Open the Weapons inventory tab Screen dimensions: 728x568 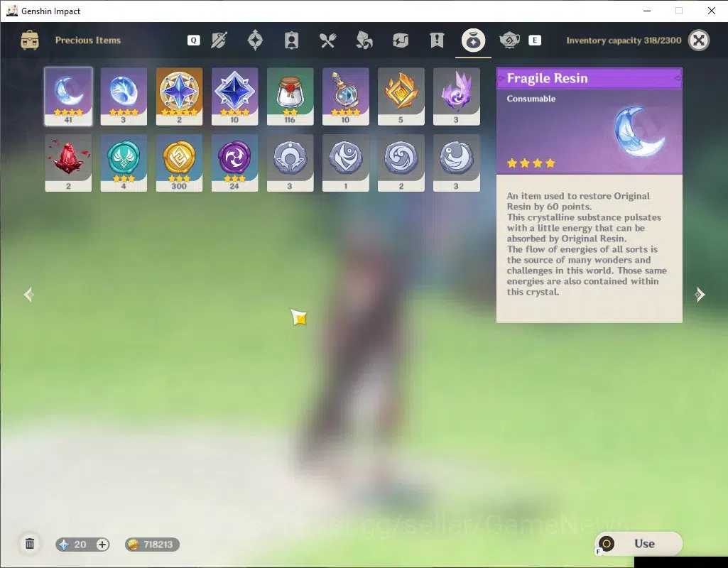219,40
